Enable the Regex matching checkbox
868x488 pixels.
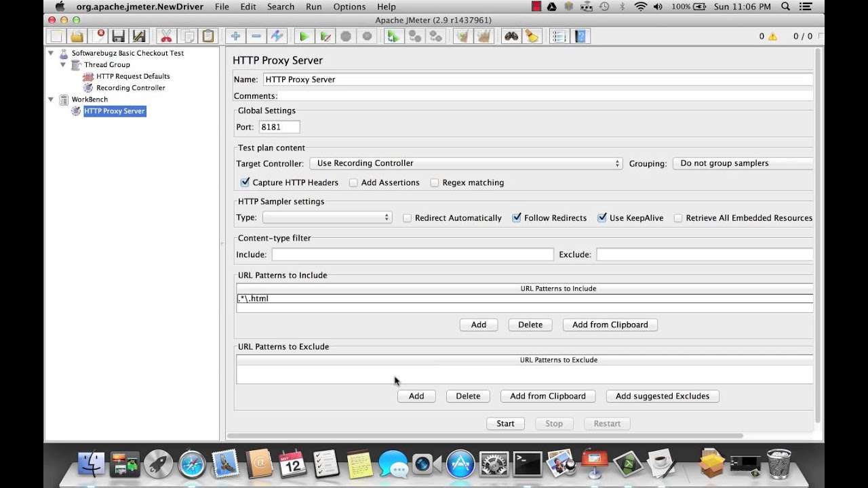click(435, 182)
